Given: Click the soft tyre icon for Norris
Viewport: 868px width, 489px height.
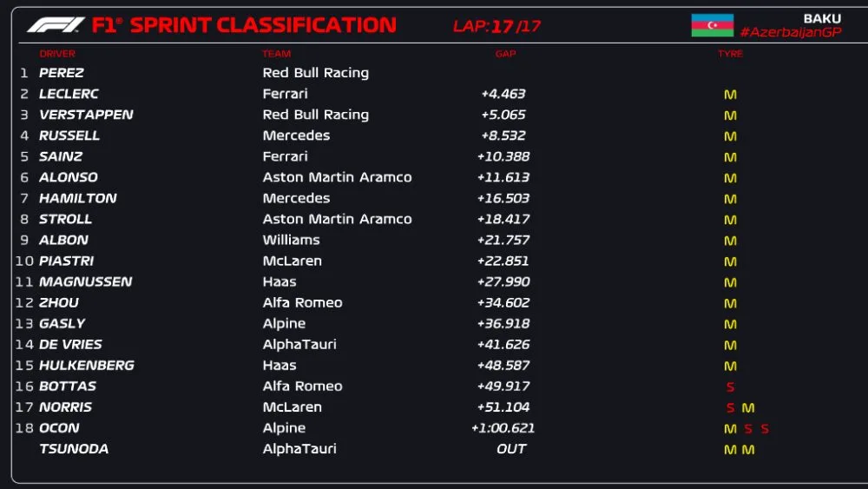Looking at the screenshot, I should [x=730, y=407].
